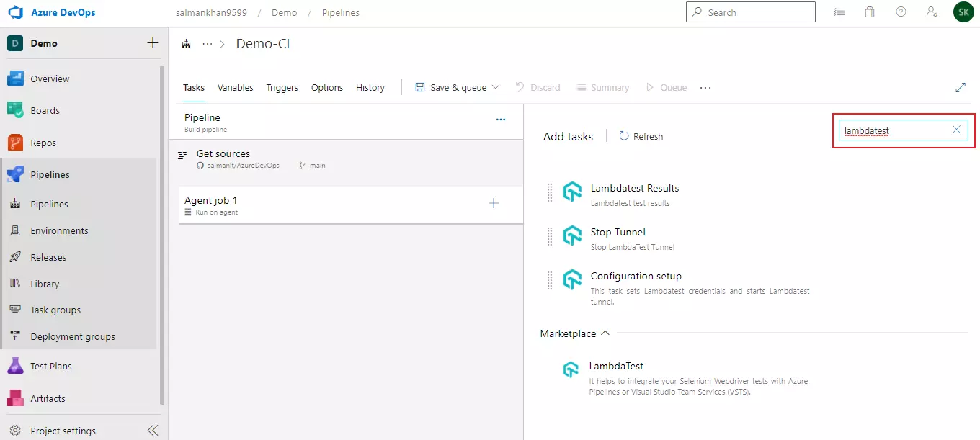
Task: Select the Configuration setup task
Action: [x=636, y=276]
